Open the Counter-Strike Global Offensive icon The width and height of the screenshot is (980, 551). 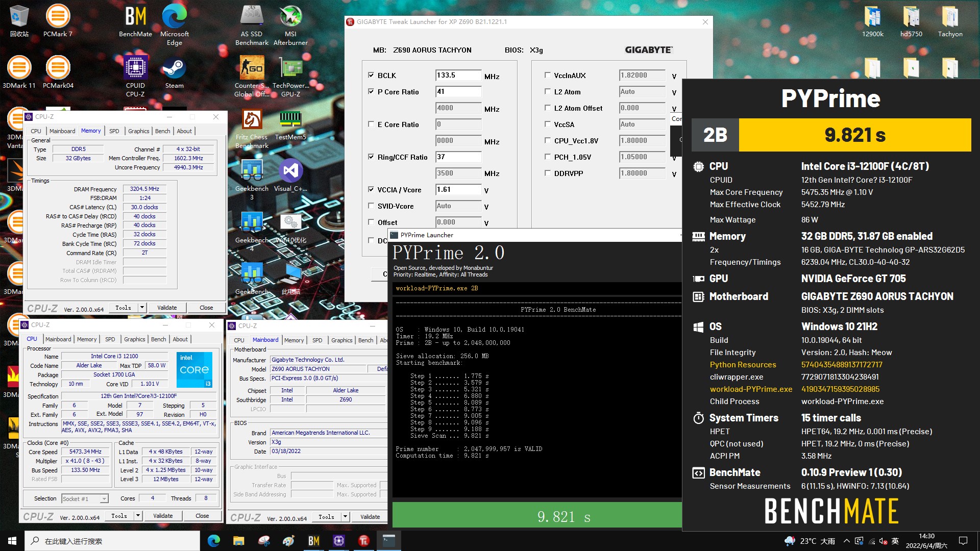[252, 77]
